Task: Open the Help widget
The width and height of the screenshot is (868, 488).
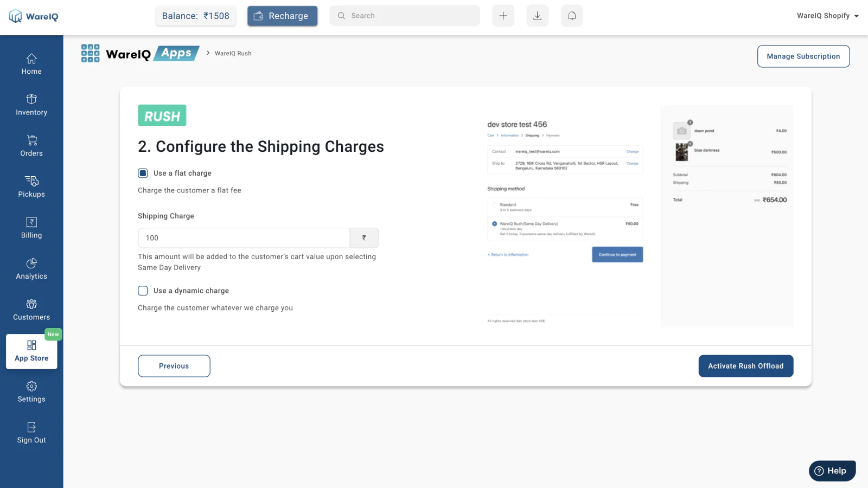Action: [x=832, y=471]
